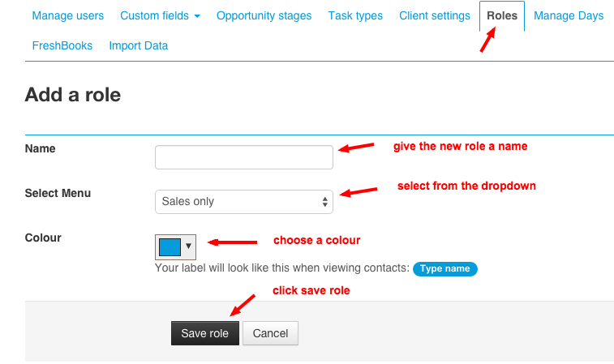Click the role Name text field

243,157
